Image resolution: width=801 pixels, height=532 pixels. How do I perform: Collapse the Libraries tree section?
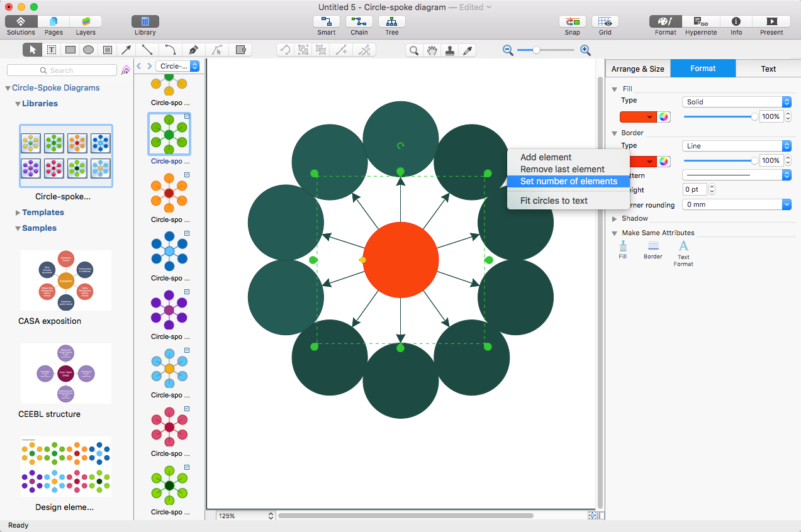coord(18,104)
